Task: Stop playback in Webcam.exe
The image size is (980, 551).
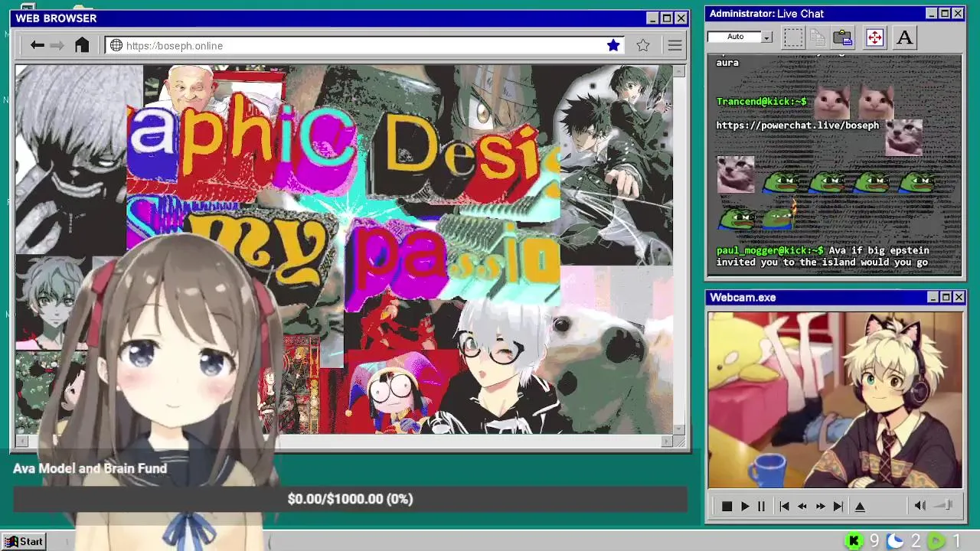Action: tap(727, 507)
